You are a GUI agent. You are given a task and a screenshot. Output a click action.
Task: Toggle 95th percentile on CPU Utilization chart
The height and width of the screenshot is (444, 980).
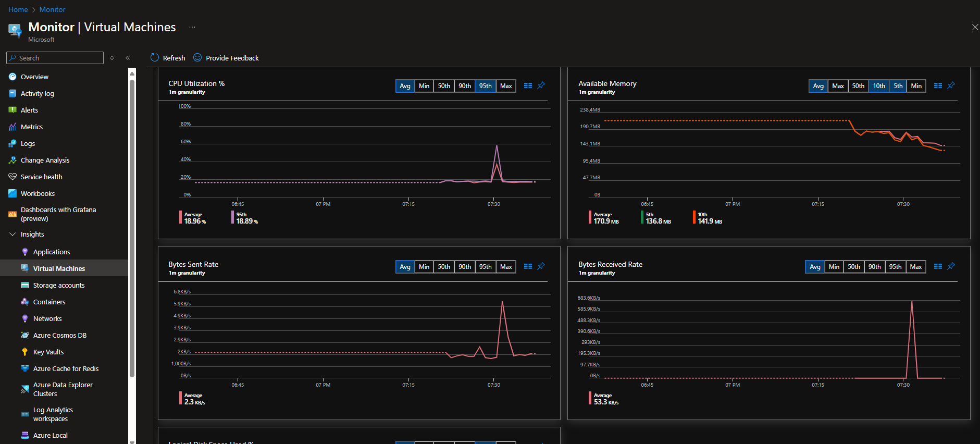pyautogui.click(x=485, y=86)
